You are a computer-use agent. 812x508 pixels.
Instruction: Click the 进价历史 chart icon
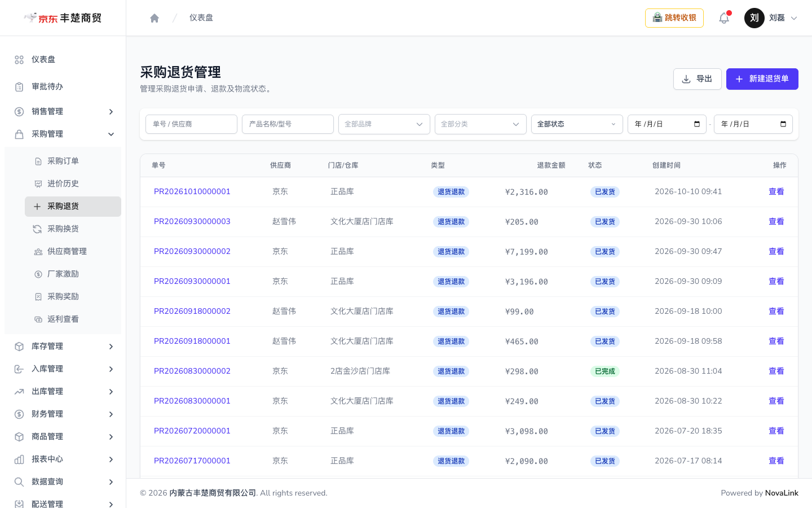point(38,184)
